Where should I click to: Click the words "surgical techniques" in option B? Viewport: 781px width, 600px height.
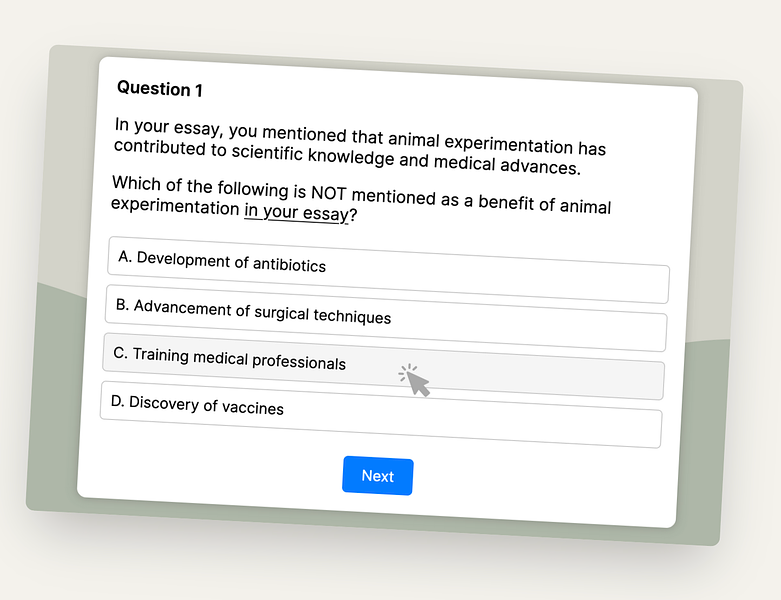point(323,314)
